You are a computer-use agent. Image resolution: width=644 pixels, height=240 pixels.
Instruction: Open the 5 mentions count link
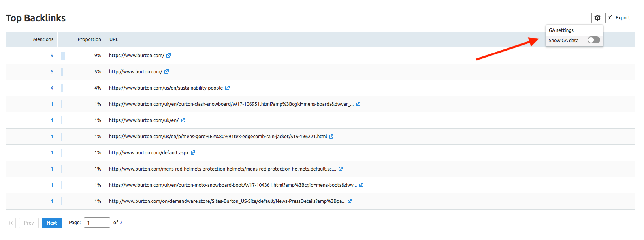pos(52,72)
